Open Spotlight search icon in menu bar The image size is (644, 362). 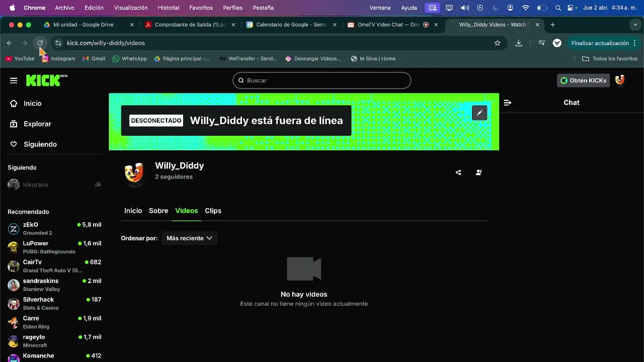558,8
